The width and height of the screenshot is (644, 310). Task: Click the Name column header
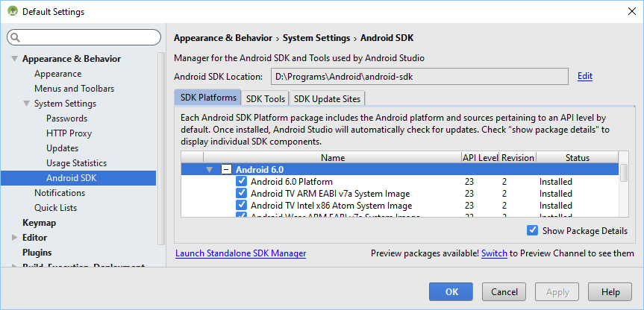(333, 158)
